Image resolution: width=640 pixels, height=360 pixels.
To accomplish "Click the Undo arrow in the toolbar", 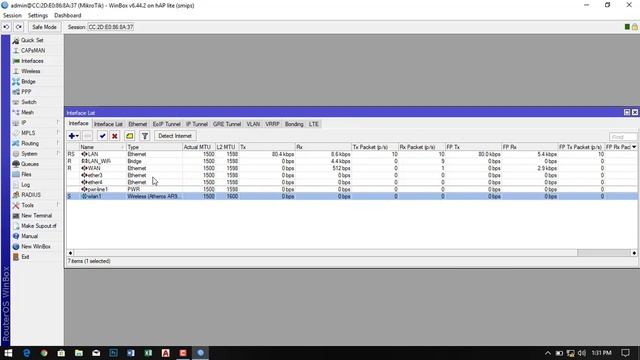I will pyautogui.click(x=6, y=27).
